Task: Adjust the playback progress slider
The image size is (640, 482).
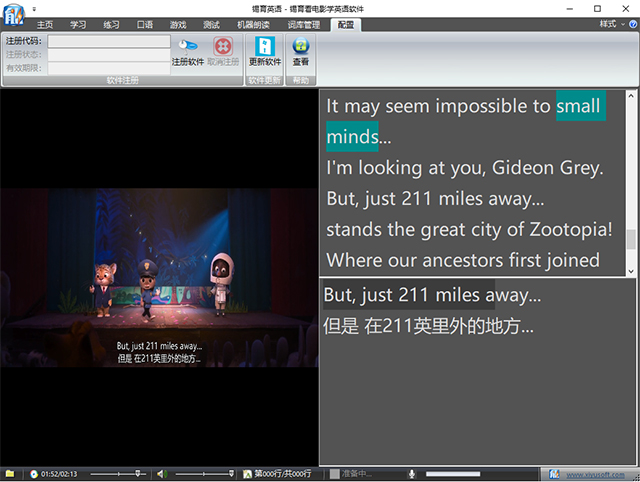Action: tap(118, 474)
